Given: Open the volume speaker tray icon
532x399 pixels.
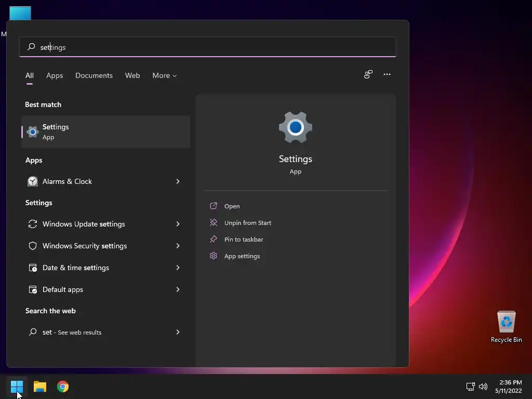Looking at the screenshot, I should point(483,387).
